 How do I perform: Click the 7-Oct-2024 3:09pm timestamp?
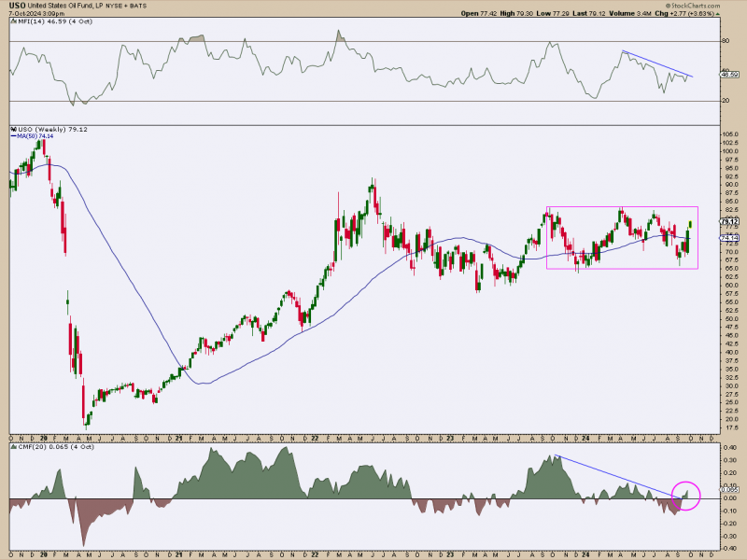click(x=36, y=14)
